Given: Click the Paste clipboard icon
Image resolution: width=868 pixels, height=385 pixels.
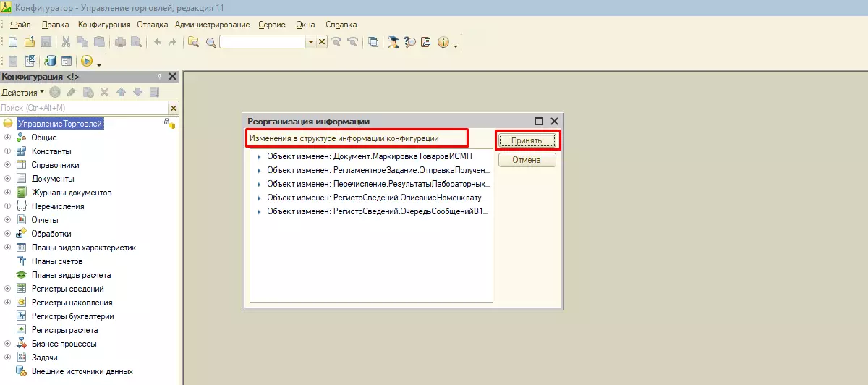Looking at the screenshot, I should [100, 43].
